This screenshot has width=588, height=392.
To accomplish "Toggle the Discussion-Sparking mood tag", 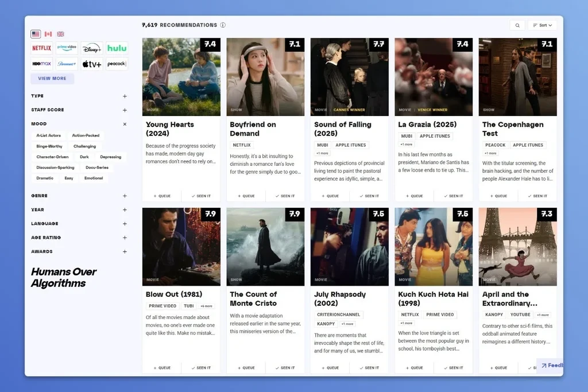I will pyautogui.click(x=55, y=168).
